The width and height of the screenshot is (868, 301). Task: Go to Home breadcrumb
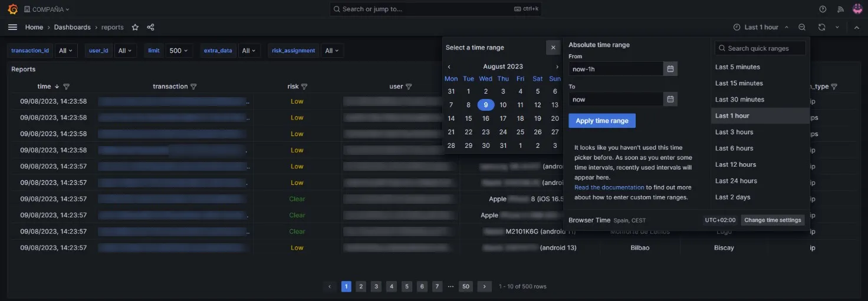click(x=34, y=27)
